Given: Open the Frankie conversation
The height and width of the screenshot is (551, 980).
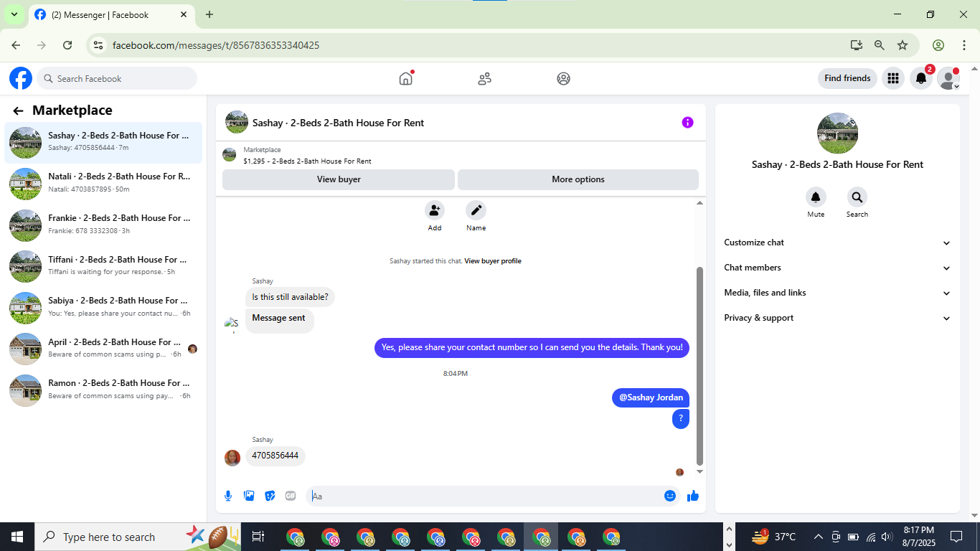Looking at the screenshot, I should coord(103,225).
